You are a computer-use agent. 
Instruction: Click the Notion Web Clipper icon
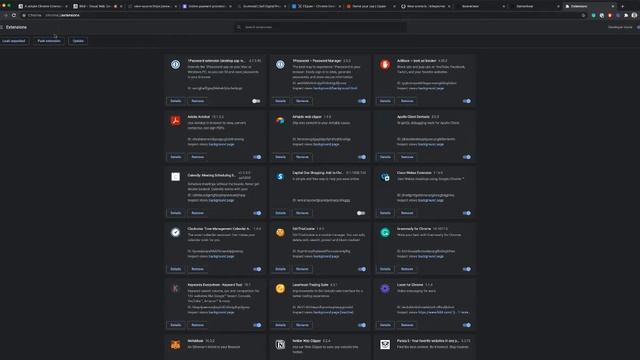coord(280,345)
